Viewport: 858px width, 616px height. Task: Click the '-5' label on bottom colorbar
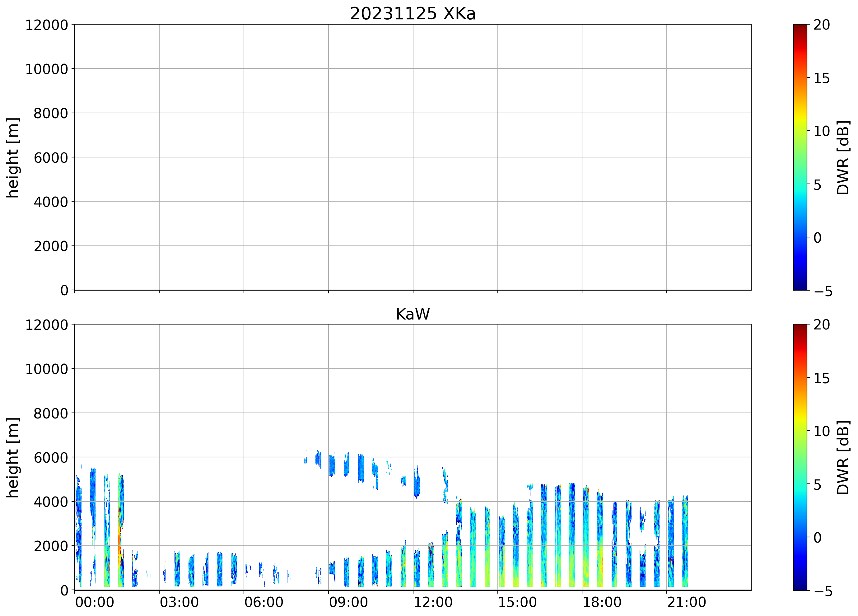(823, 591)
